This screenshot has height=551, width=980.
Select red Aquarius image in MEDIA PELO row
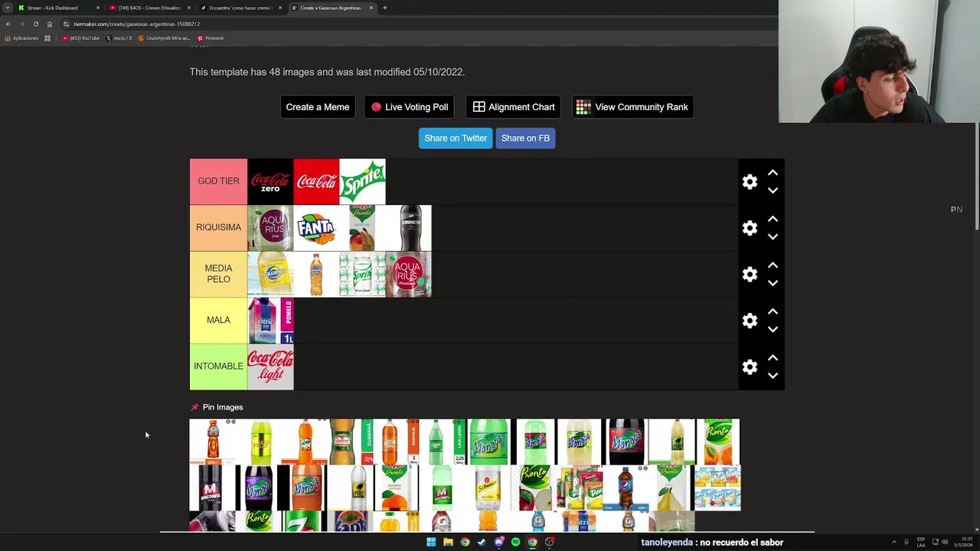408,274
